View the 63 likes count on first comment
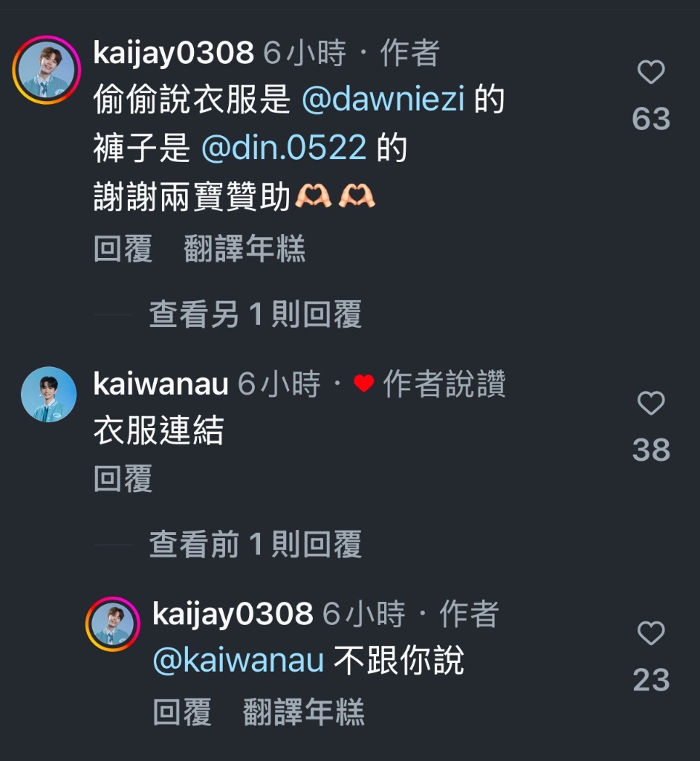The width and height of the screenshot is (700, 761). tap(651, 119)
